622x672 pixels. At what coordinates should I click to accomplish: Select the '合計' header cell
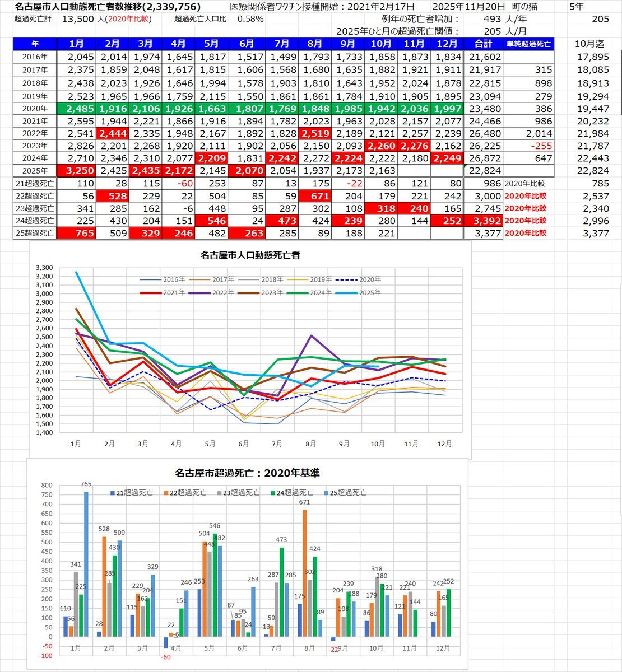(483, 44)
